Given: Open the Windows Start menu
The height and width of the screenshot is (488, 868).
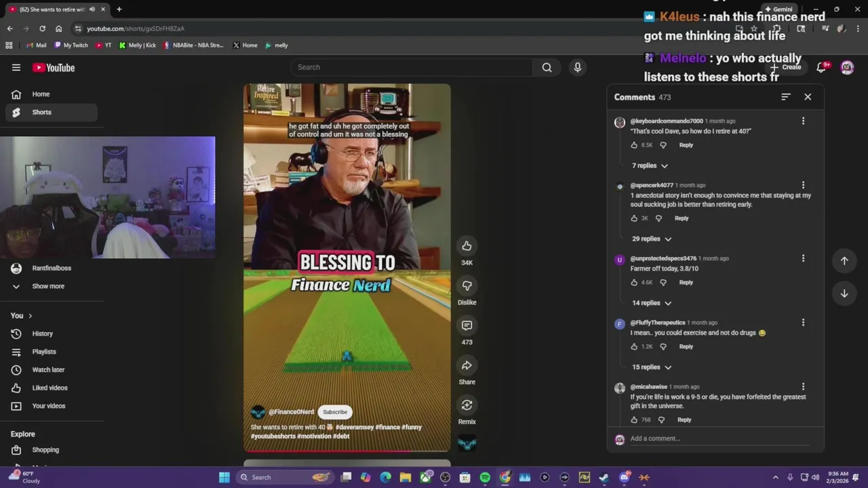Looking at the screenshot, I should [224, 477].
